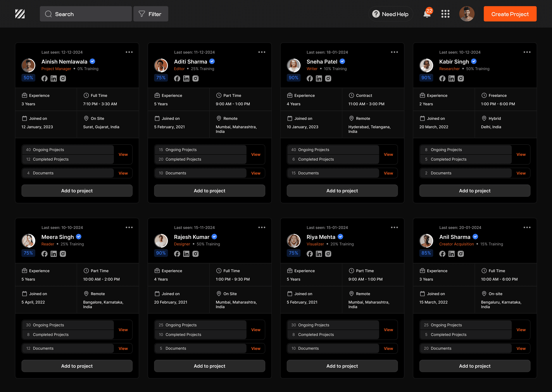The height and width of the screenshot is (392, 552).
Task: Click the Create Project button
Action: [x=510, y=14]
